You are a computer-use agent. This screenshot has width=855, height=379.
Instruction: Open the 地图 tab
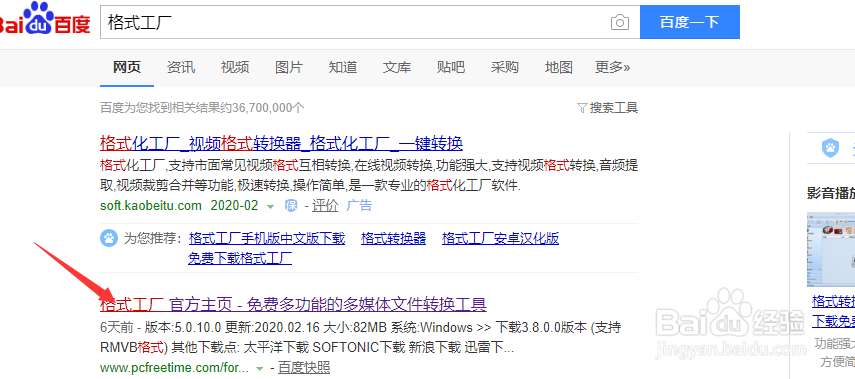(558, 68)
